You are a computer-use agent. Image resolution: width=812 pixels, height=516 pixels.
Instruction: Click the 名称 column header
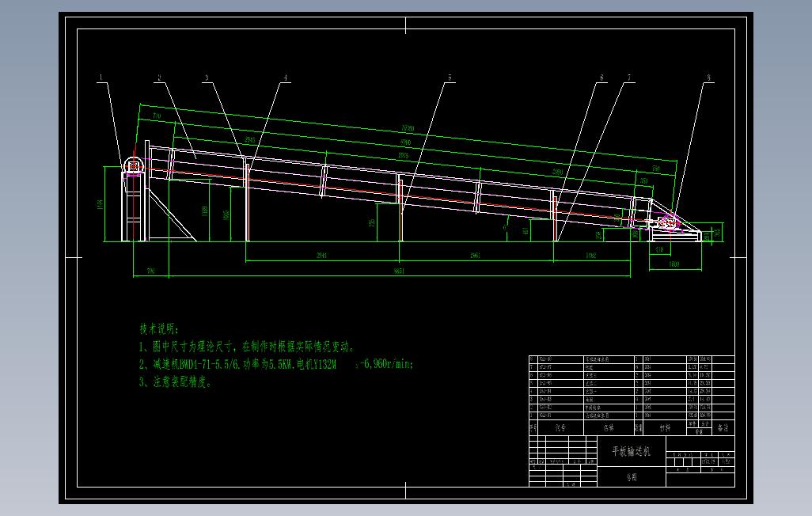(x=609, y=428)
